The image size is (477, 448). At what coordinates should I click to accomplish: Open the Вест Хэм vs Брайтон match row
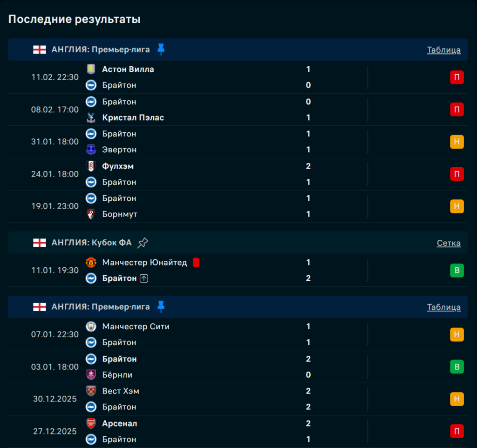coord(210,399)
